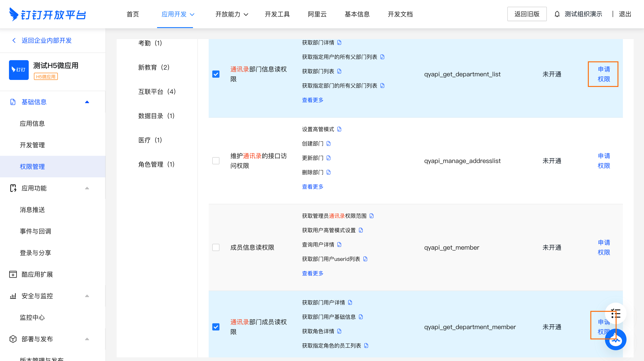
Task: Check the 成员信息读权限 checkbox
Action: (216, 247)
